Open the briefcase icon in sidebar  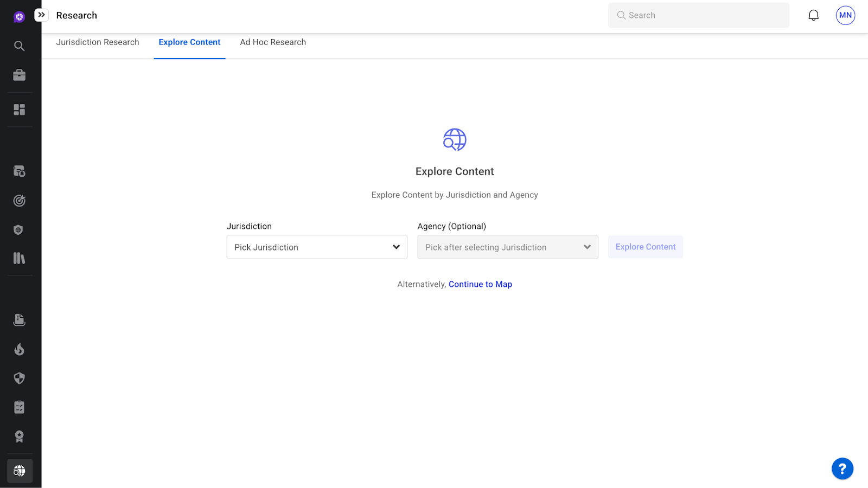19,75
